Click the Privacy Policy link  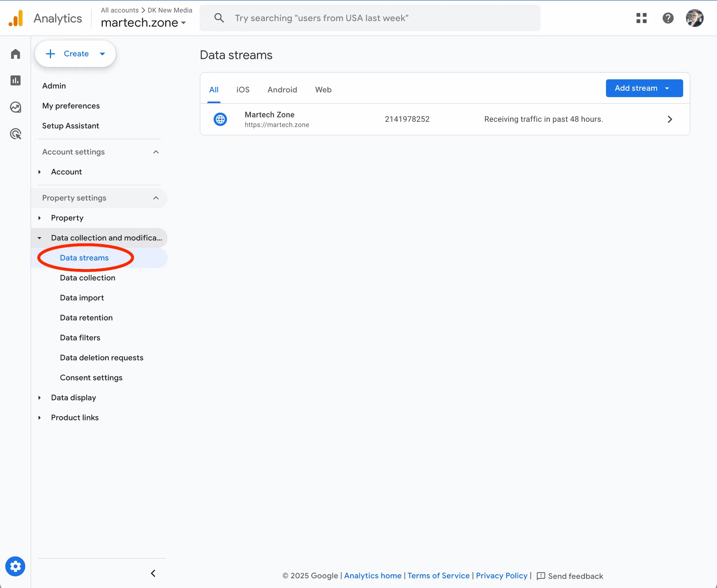pyautogui.click(x=501, y=576)
